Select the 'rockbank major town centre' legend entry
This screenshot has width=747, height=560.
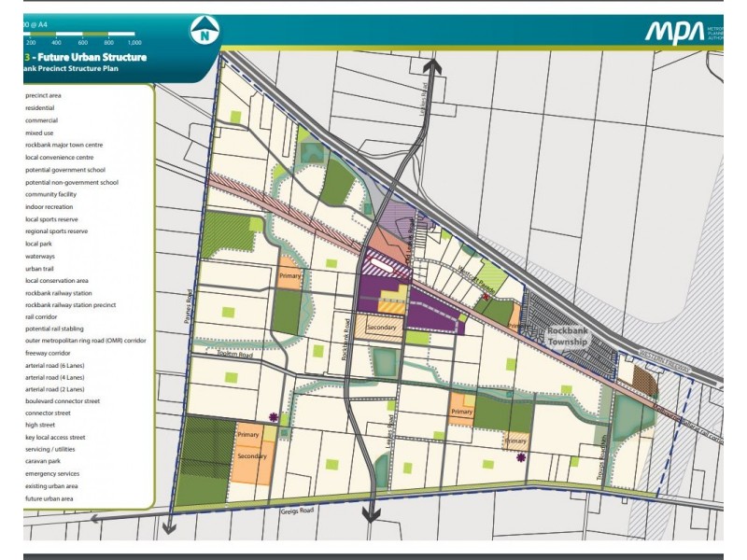[63, 146]
